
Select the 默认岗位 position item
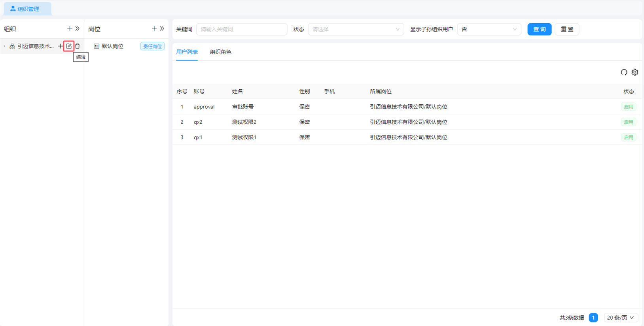[x=112, y=46]
